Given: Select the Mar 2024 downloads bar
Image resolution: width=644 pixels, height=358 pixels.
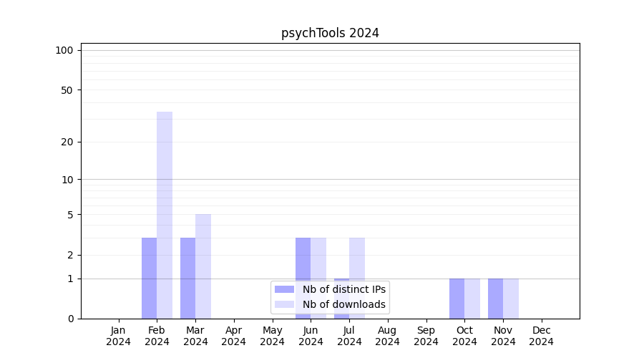Looking at the screenshot, I should tap(203, 266).
